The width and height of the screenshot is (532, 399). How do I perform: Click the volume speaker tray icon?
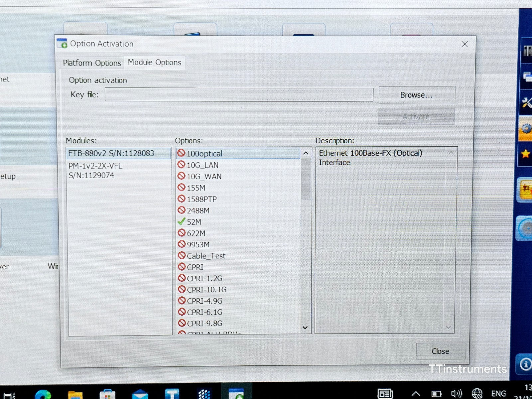coord(456,394)
